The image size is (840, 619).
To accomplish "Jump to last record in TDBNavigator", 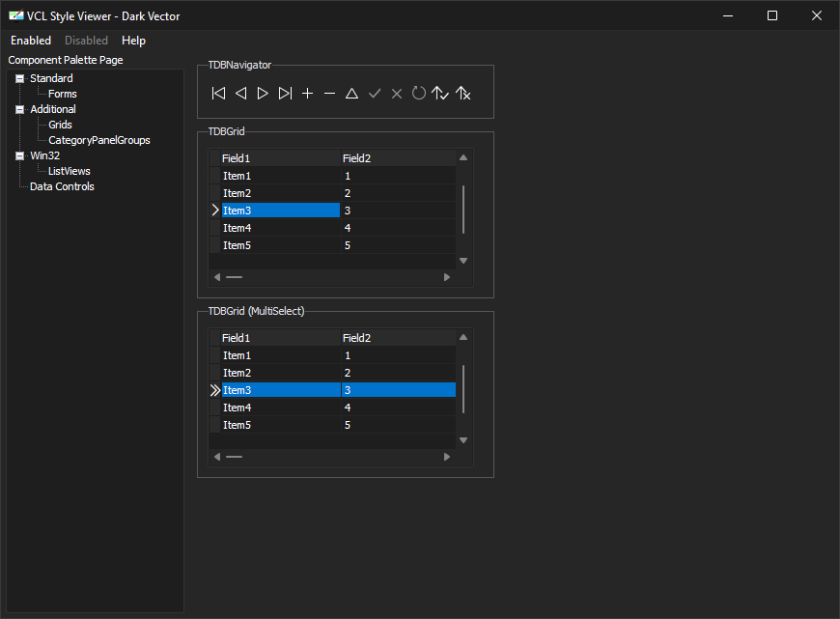I will coord(285,94).
